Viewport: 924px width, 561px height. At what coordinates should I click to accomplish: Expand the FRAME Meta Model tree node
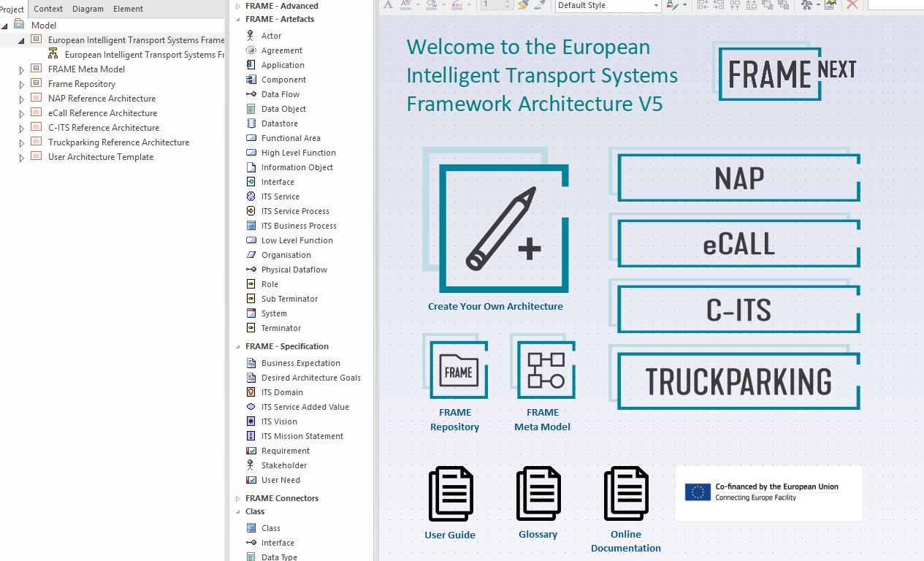point(22,70)
